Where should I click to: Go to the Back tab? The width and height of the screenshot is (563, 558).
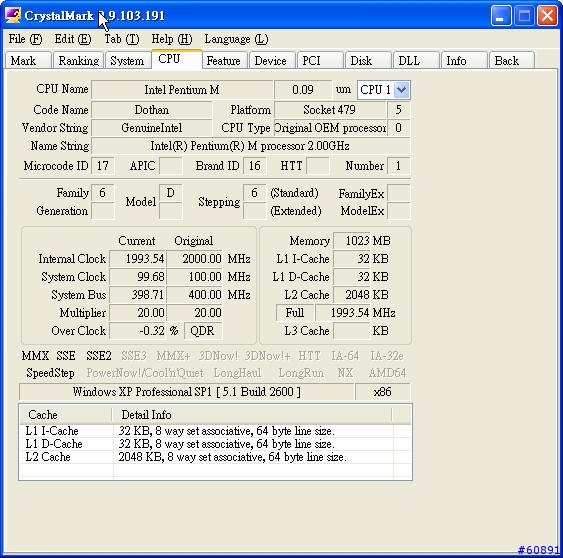511,60
